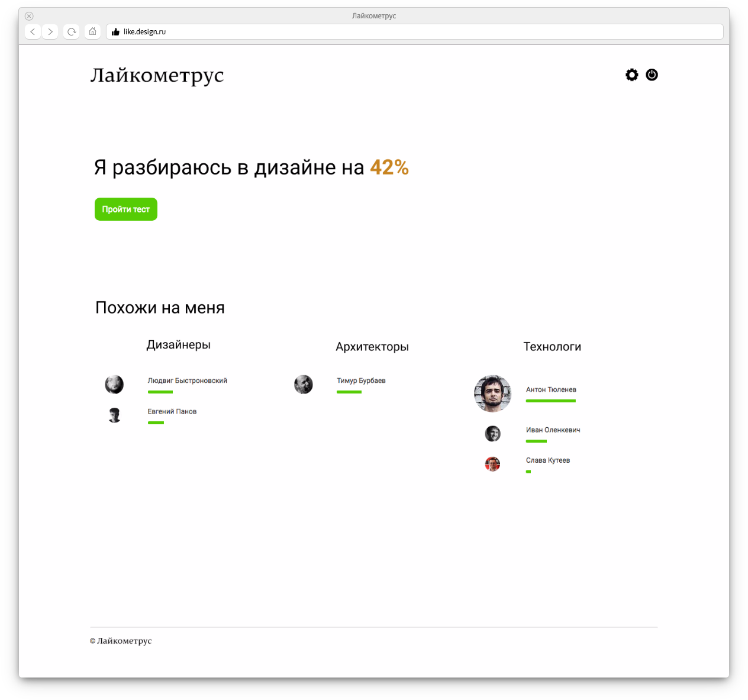
Task: Click Антон Тюленев's large profile photo
Action: point(492,393)
